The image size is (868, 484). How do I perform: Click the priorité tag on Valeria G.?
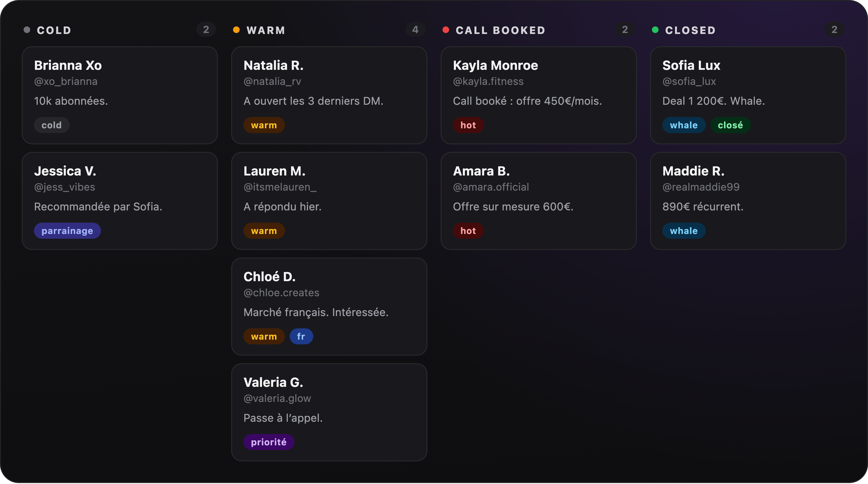point(269,442)
